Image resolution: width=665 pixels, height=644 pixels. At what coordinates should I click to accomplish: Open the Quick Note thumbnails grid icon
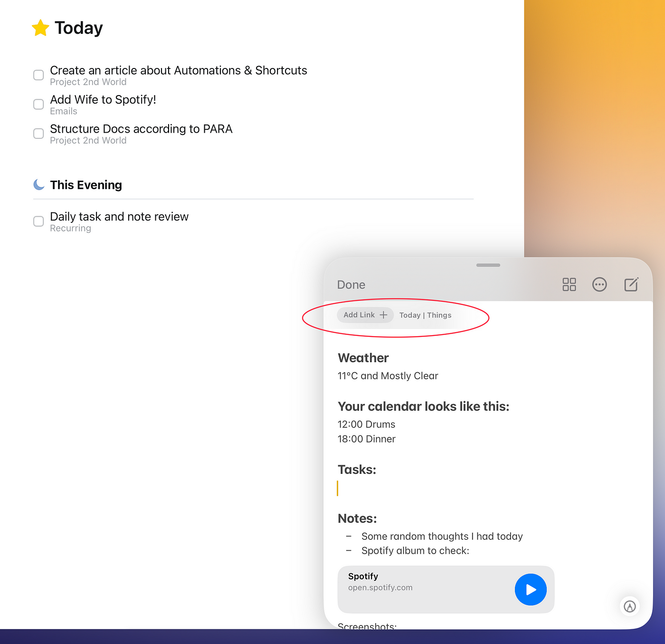click(x=569, y=285)
